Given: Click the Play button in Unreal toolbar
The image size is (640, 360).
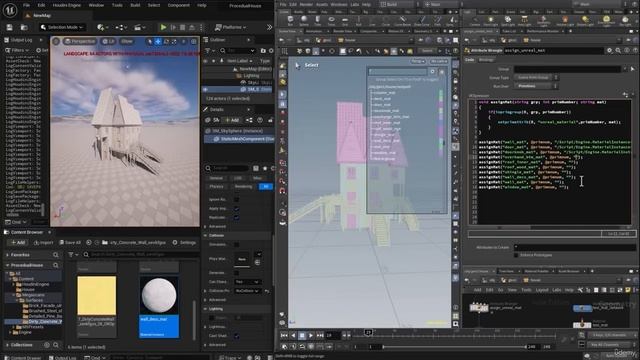Looking at the screenshot, I should [163, 27].
